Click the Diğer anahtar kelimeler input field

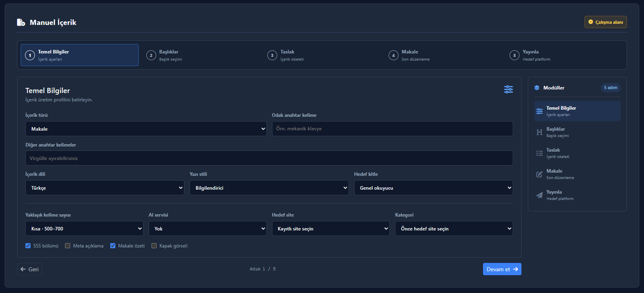tap(269, 158)
